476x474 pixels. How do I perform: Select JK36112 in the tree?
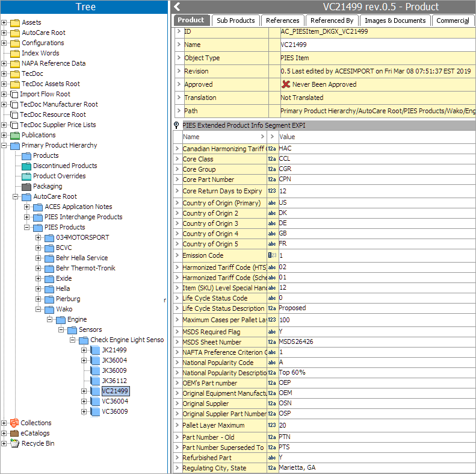coord(114,381)
